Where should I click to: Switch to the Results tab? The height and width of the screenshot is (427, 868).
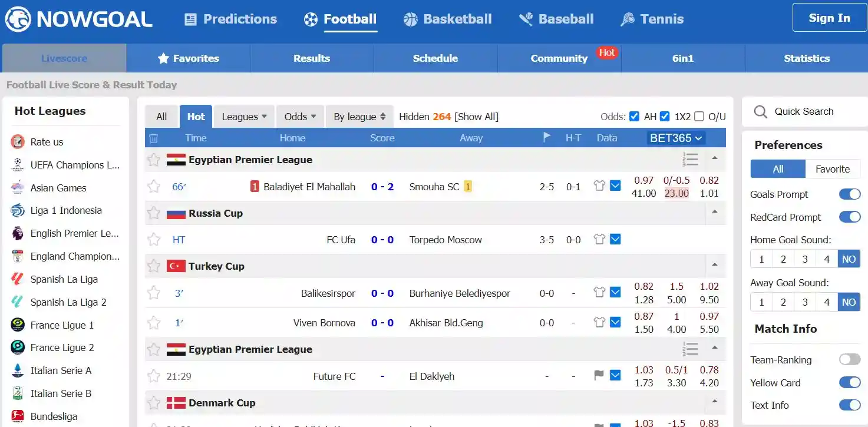click(x=312, y=58)
